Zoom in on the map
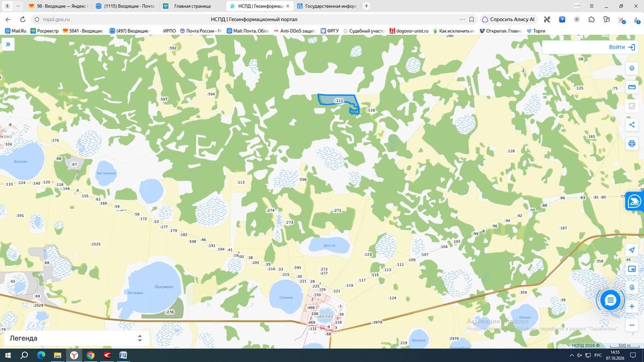Image resolution: width=644 pixels, height=362 pixels. (x=632, y=306)
